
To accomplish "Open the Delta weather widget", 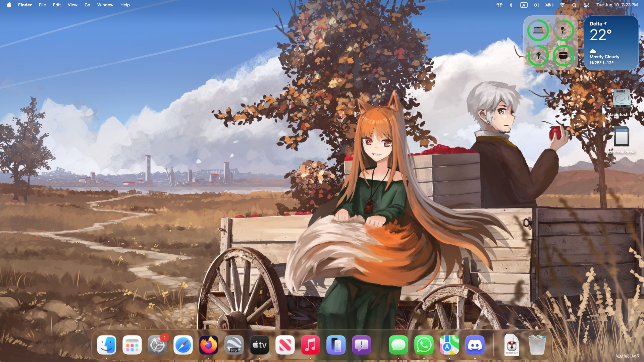I will tap(611, 43).
